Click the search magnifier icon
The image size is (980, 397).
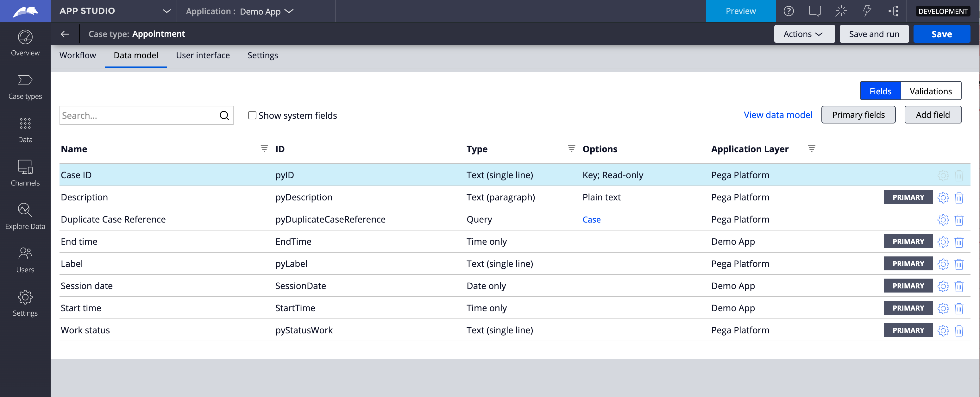[224, 115]
